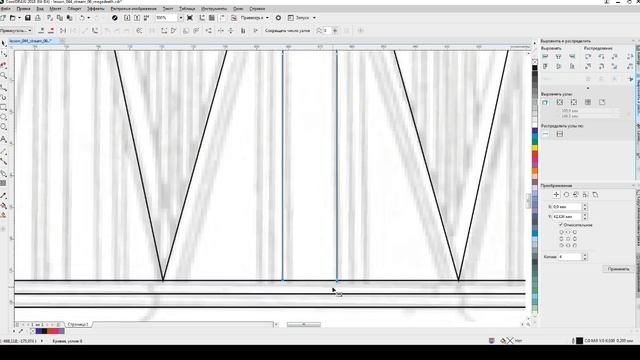Click the Scale and mirror transform icon

pyautogui.click(x=576, y=195)
